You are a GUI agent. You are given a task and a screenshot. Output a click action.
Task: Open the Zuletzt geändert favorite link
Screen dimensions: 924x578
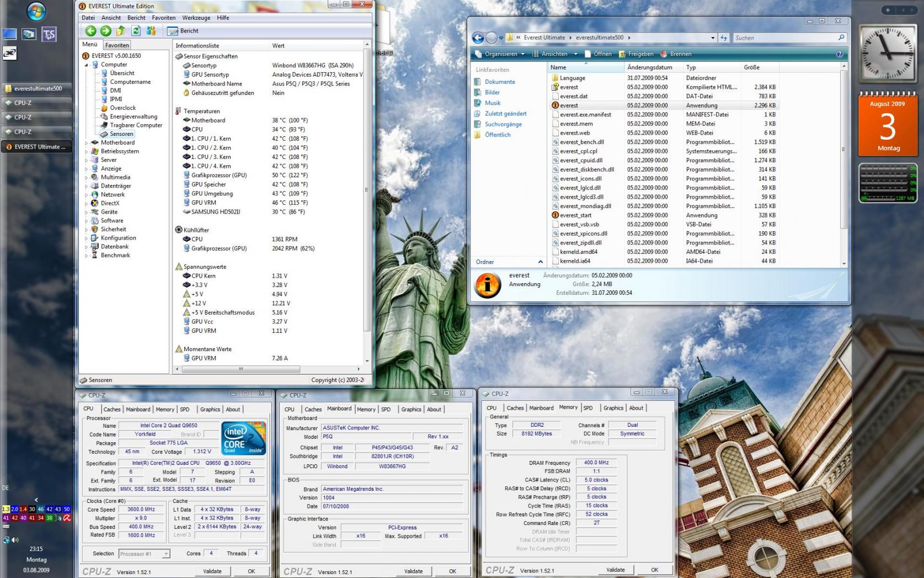click(x=506, y=114)
